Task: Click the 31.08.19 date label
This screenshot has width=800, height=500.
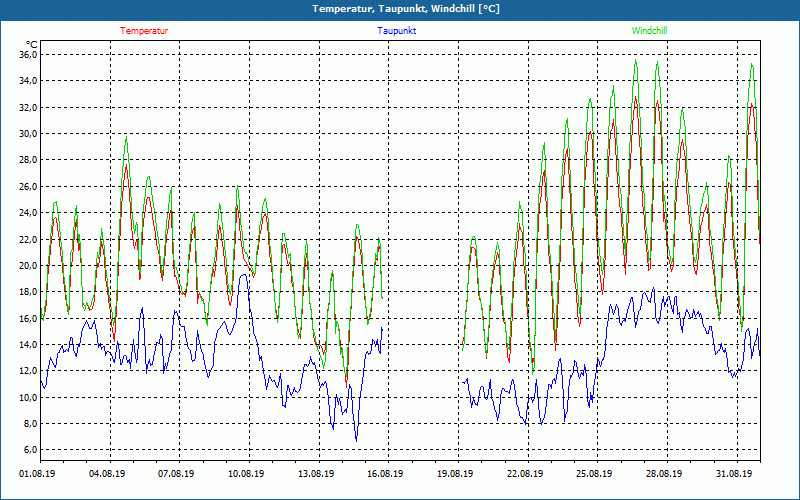Action: [734, 474]
